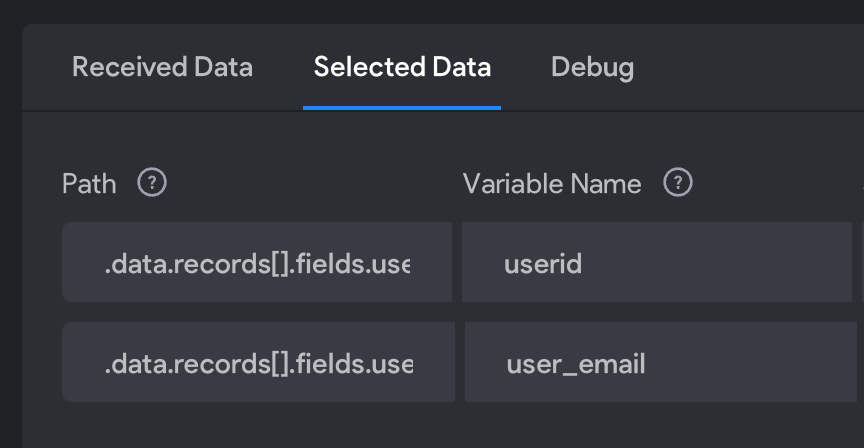Click the help icon next to Path
Image resolution: width=864 pixels, height=448 pixels.
click(x=152, y=182)
